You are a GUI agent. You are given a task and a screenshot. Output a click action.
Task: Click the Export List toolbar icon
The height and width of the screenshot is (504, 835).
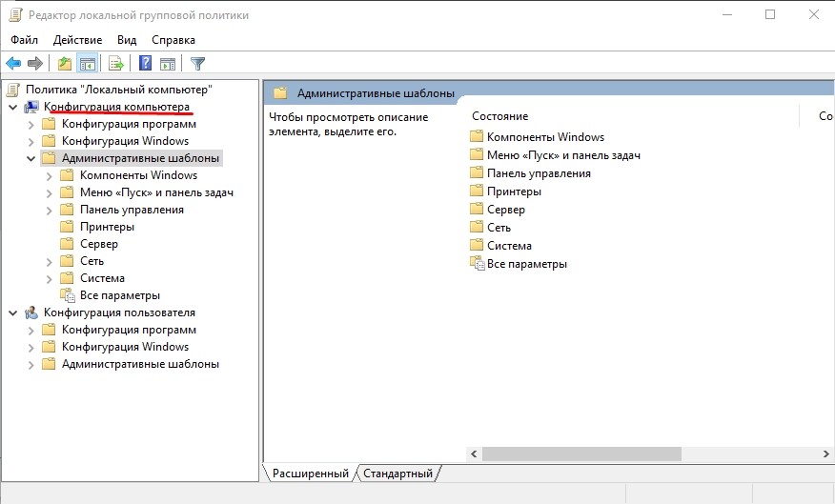point(116,64)
